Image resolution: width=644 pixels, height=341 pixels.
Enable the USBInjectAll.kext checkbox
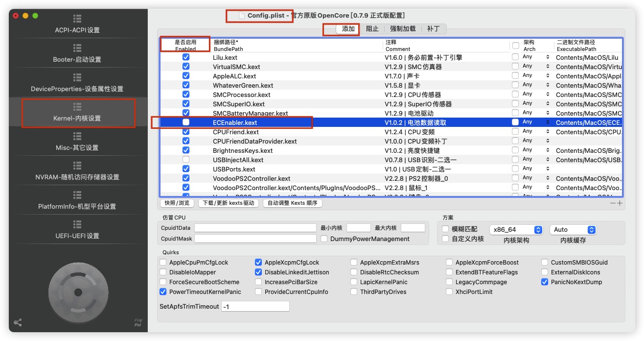186,159
